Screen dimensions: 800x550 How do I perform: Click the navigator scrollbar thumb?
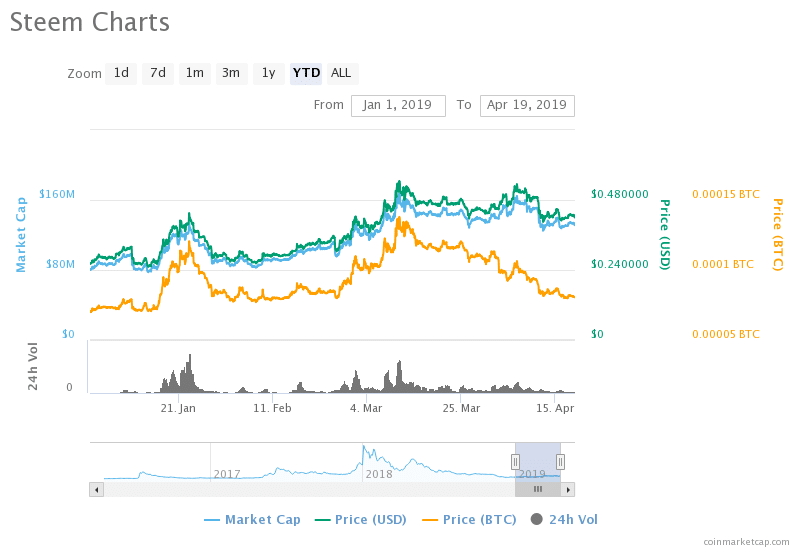[x=538, y=490]
